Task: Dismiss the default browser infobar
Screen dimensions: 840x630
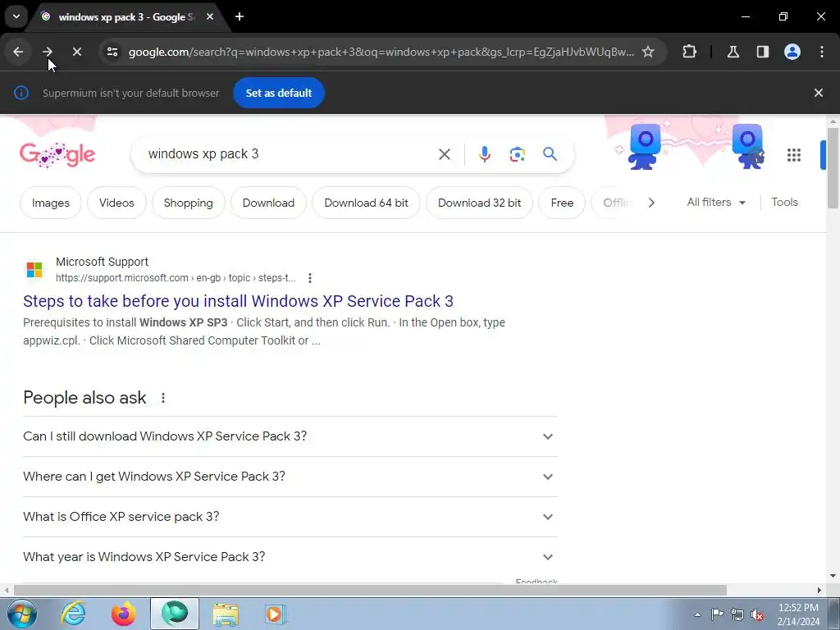Action: click(818, 93)
